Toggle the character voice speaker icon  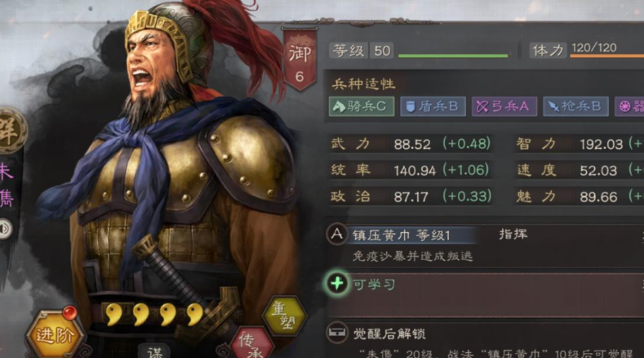point(5,228)
